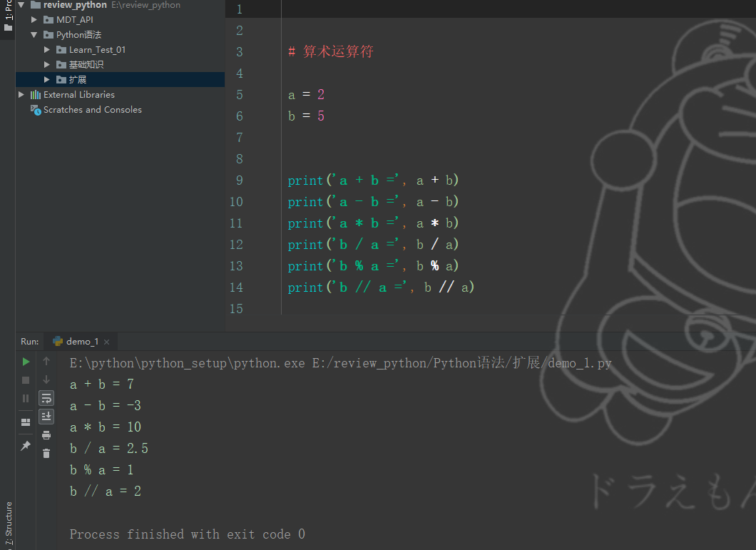Click the print('a * b =') code line
756x550 pixels.
pos(373,223)
